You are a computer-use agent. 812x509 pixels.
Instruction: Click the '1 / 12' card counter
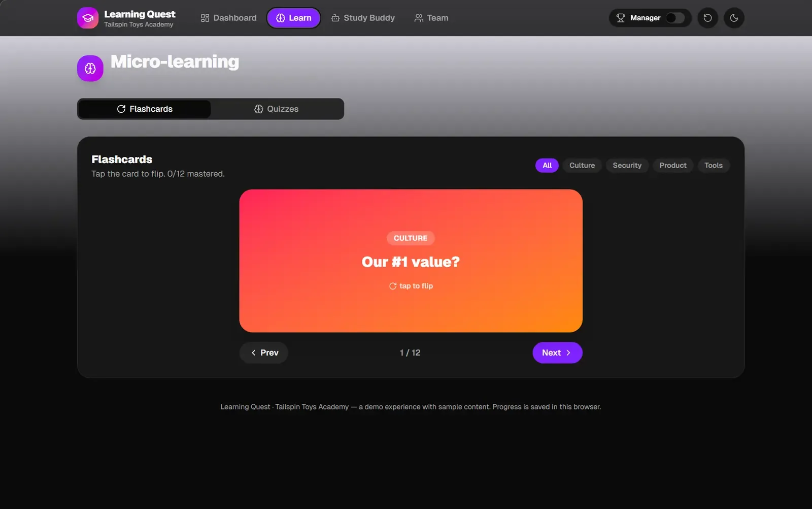coord(410,353)
